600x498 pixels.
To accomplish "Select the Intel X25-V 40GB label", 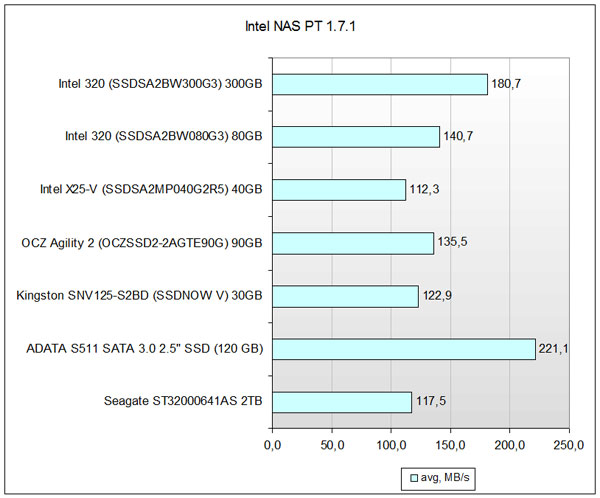I will (151, 189).
